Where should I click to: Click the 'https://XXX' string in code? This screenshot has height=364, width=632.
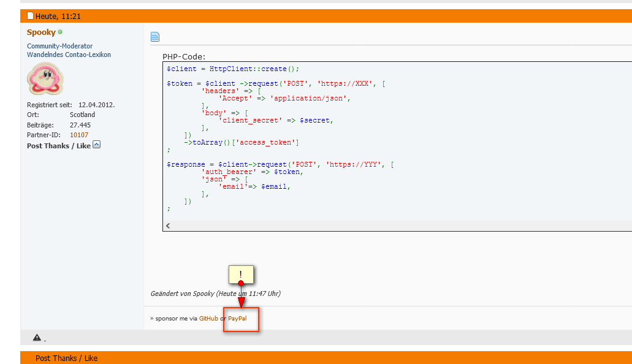(x=345, y=84)
